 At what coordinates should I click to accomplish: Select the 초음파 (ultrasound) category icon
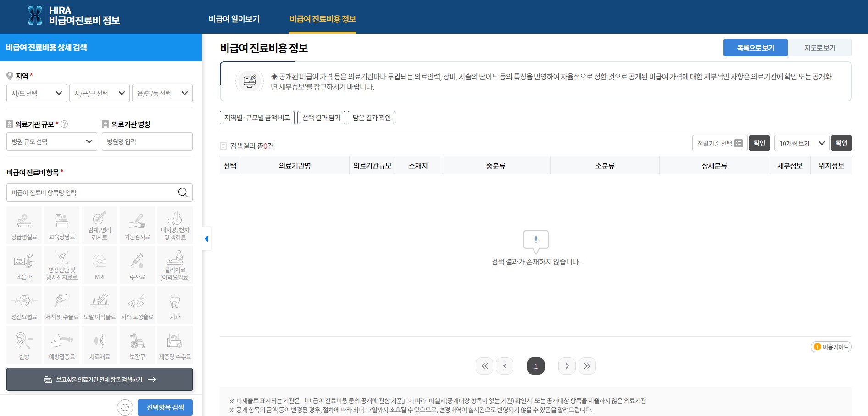pos(24,264)
